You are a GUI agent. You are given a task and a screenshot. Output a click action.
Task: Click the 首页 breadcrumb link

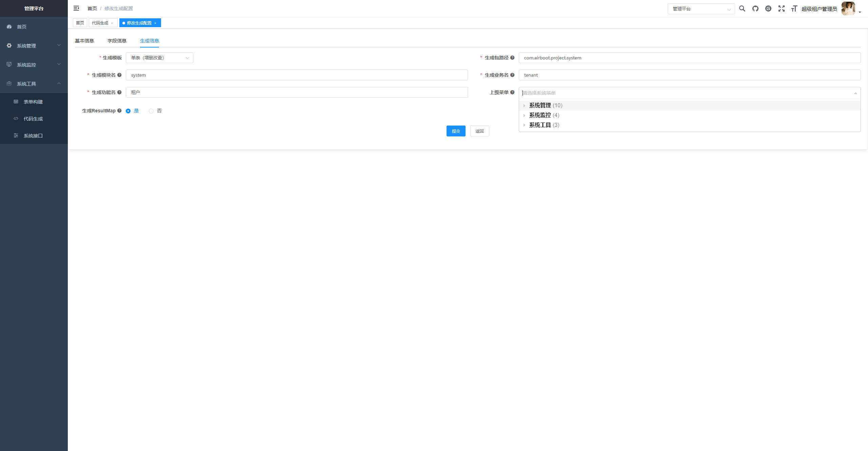[x=92, y=8]
